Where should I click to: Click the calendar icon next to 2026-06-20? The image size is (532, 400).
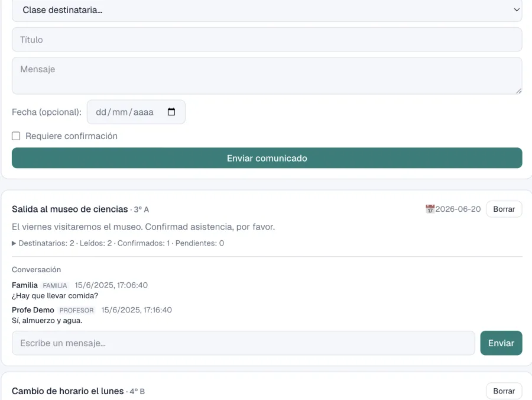coord(430,209)
